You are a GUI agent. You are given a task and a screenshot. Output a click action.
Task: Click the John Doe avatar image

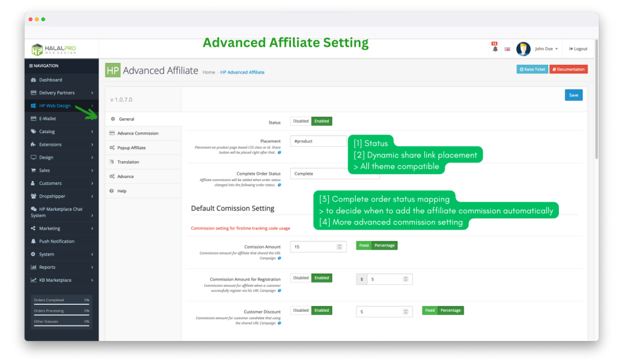pyautogui.click(x=523, y=49)
